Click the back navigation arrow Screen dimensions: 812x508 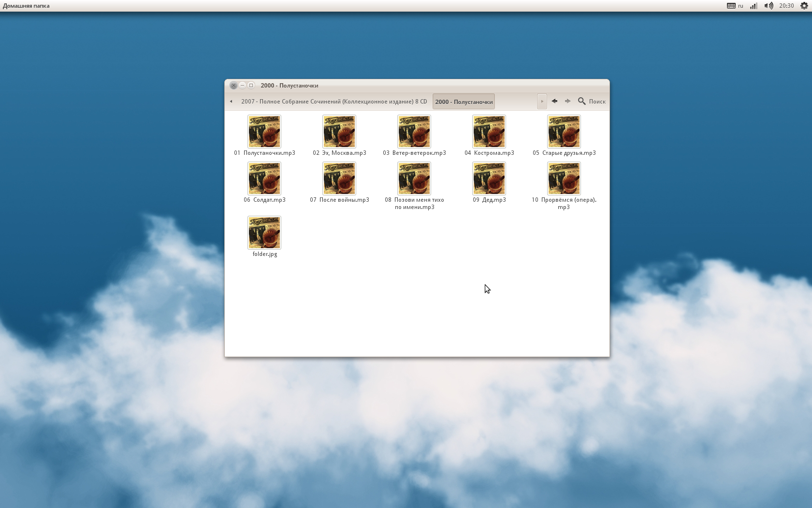point(554,101)
